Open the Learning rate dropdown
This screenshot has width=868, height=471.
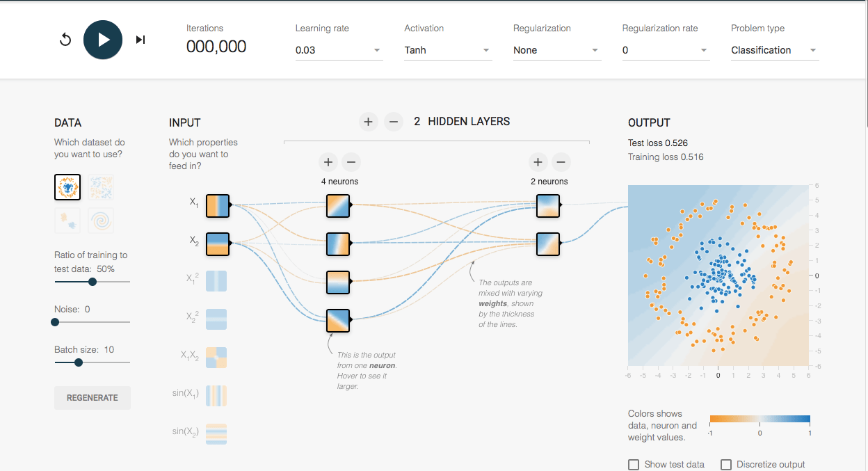339,50
